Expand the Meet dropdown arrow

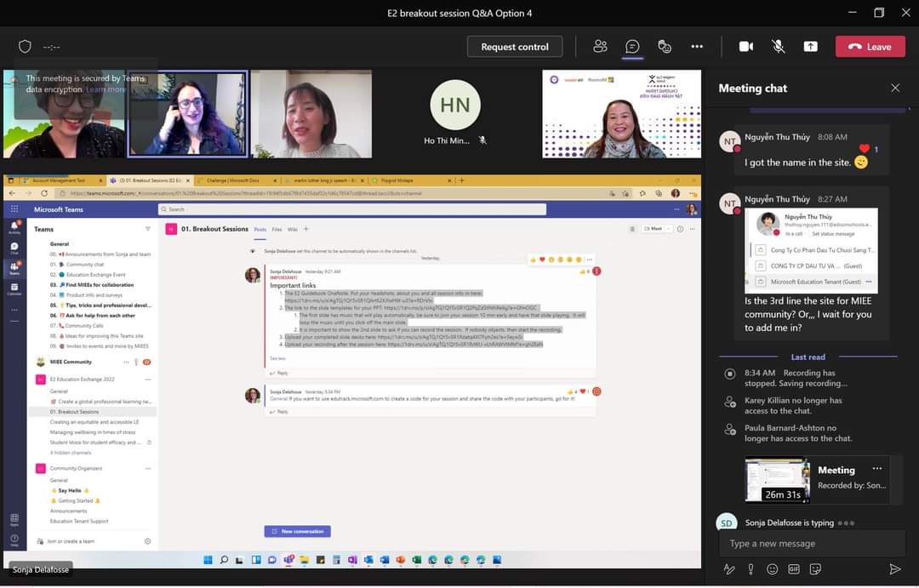click(669, 229)
